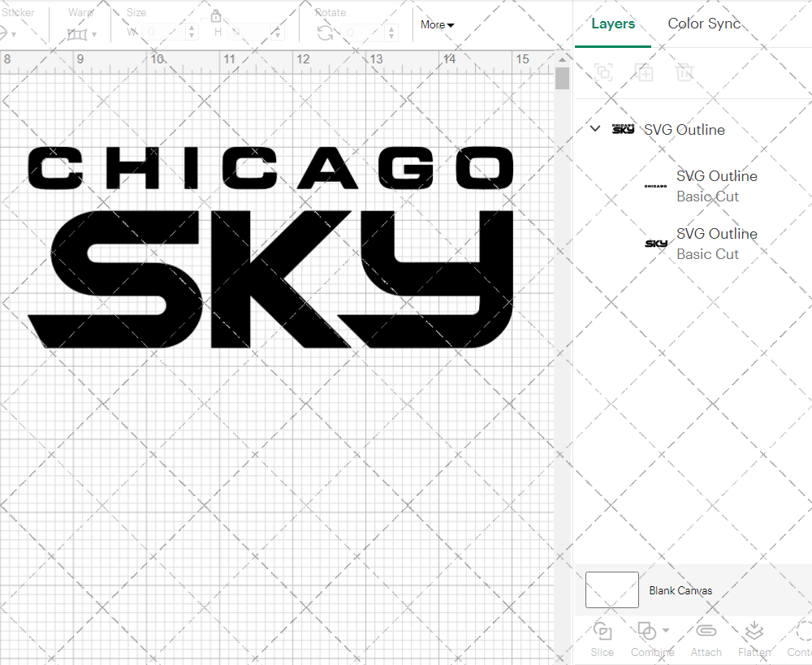Select the CHICAGO Basic Cut layer
Image resolution: width=812 pixels, height=665 pixels.
(x=716, y=186)
